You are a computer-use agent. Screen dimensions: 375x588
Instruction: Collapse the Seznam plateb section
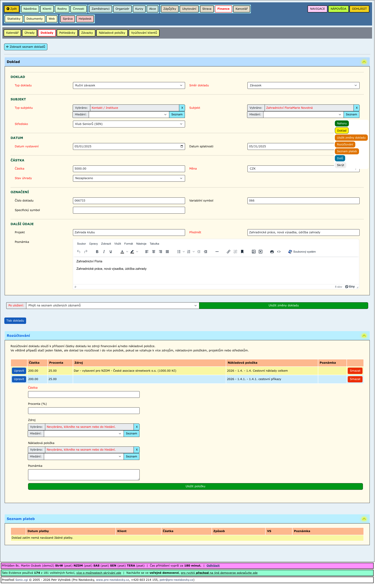[364, 519]
